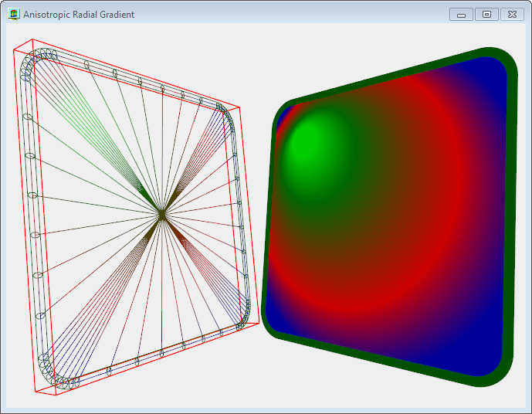
Task: Click the application icon in the title bar
Action: point(14,14)
